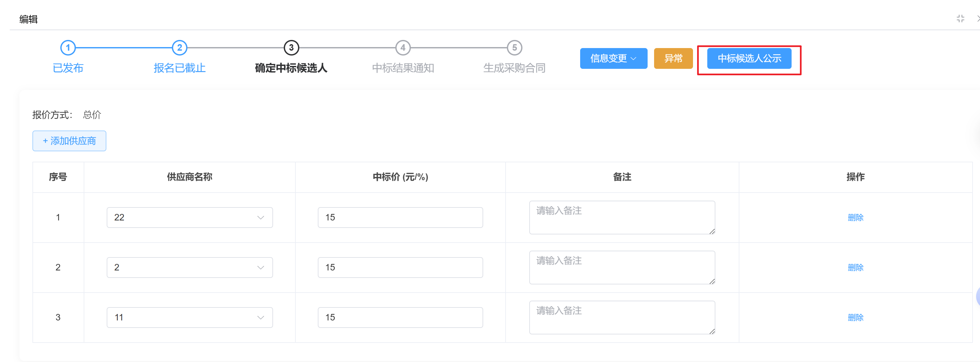Click the 已发布 step label

point(68,68)
